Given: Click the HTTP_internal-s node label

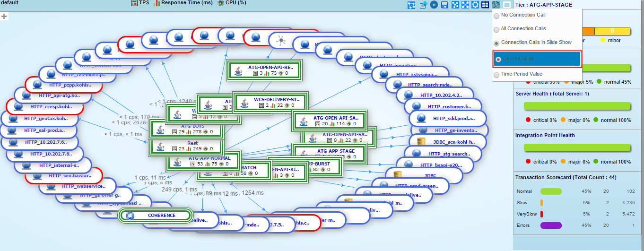Looking at the screenshot, I should [59, 165].
